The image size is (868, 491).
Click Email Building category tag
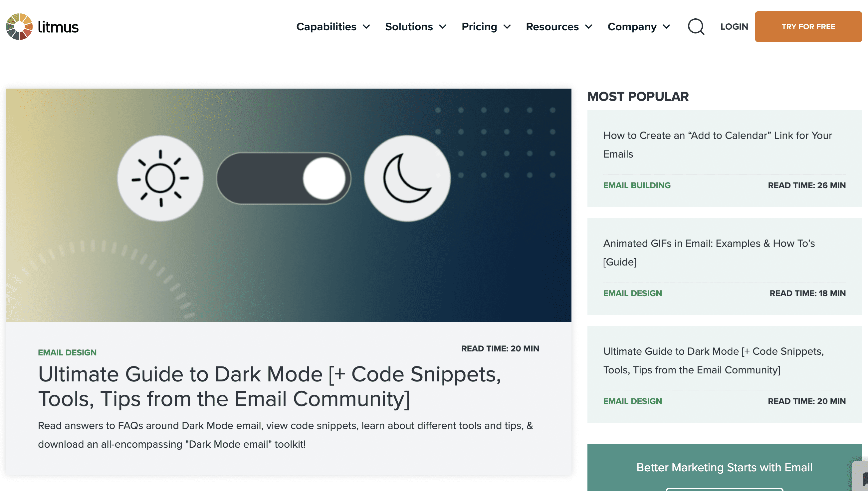click(637, 185)
